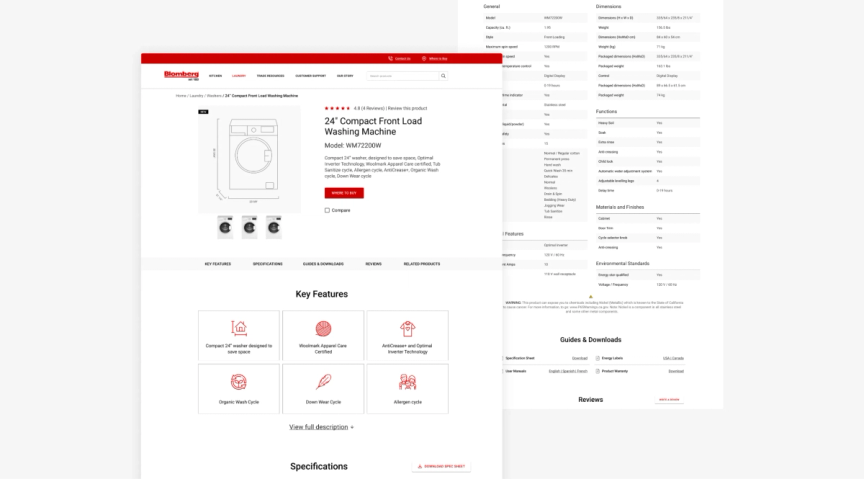This screenshot has width=864, height=479.
Task: Click Download Spec Sheet button
Action: pyautogui.click(x=441, y=466)
